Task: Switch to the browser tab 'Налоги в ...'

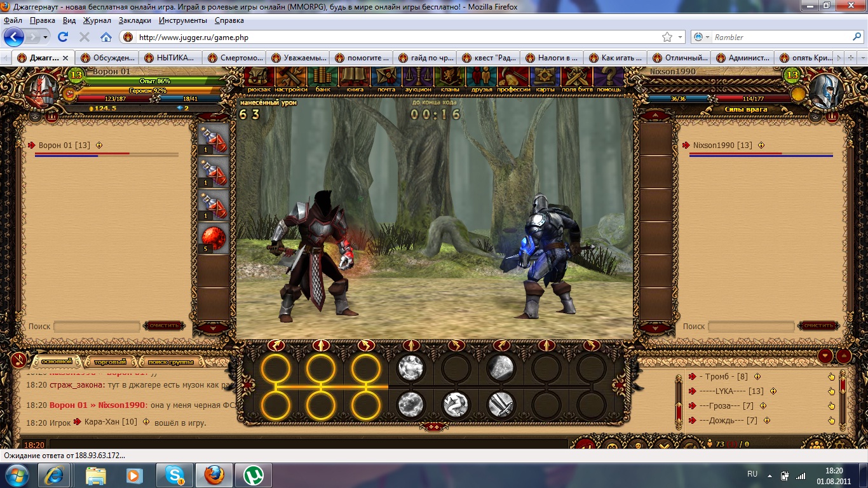Action: pos(552,58)
